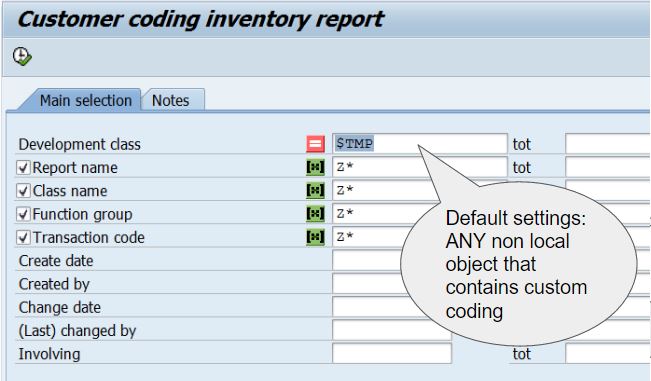Click the Involving upper-limit field
Screen dimensions: 651x381
[x=608, y=354]
